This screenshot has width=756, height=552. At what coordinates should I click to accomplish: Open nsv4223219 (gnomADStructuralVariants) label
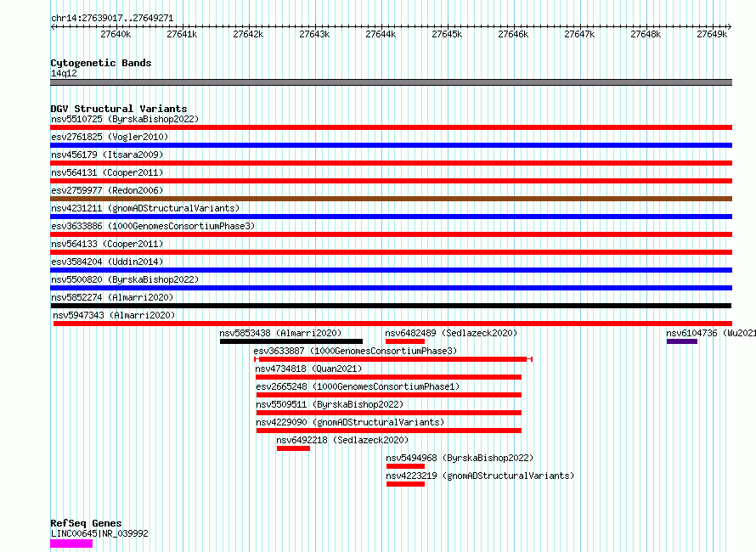pos(480,476)
